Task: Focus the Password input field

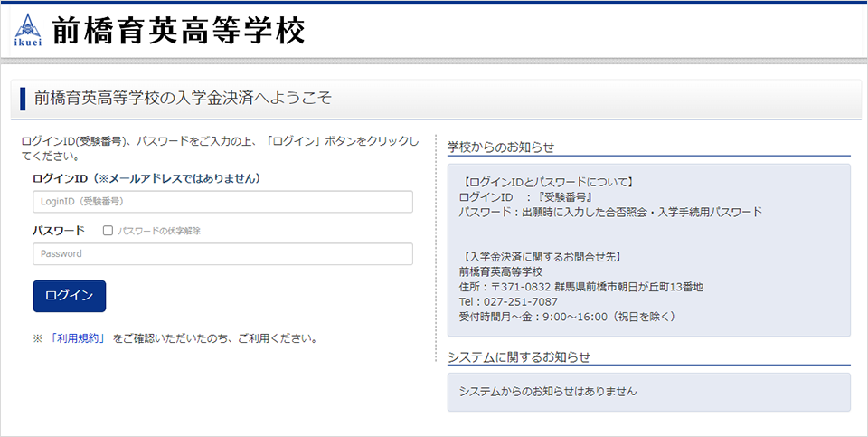Action: coord(222,253)
